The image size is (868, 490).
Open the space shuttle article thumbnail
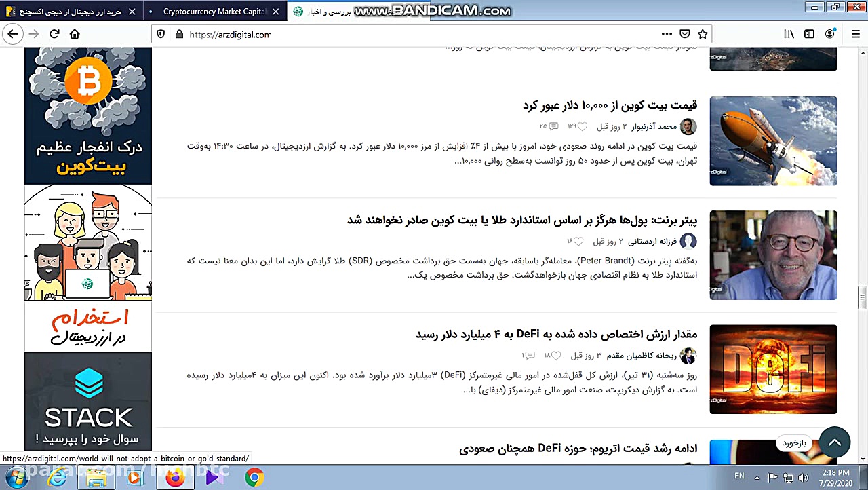tap(773, 140)
